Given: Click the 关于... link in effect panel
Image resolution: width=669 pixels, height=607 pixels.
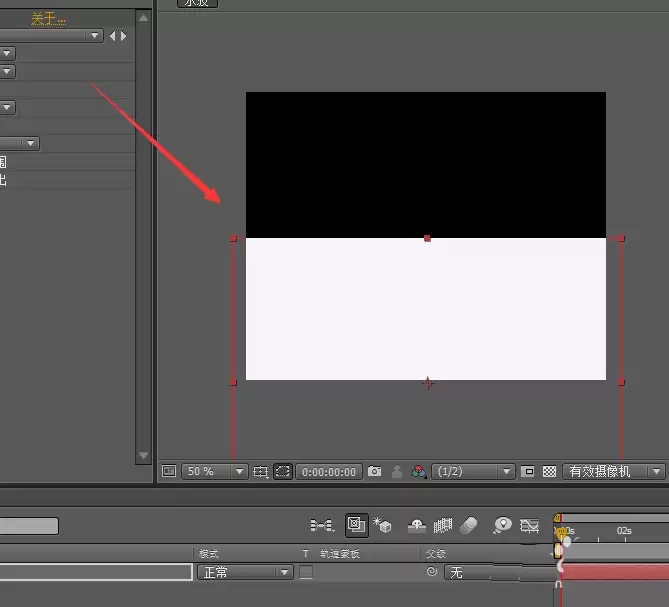Looking at the screenshot, I should click(49, 19).
